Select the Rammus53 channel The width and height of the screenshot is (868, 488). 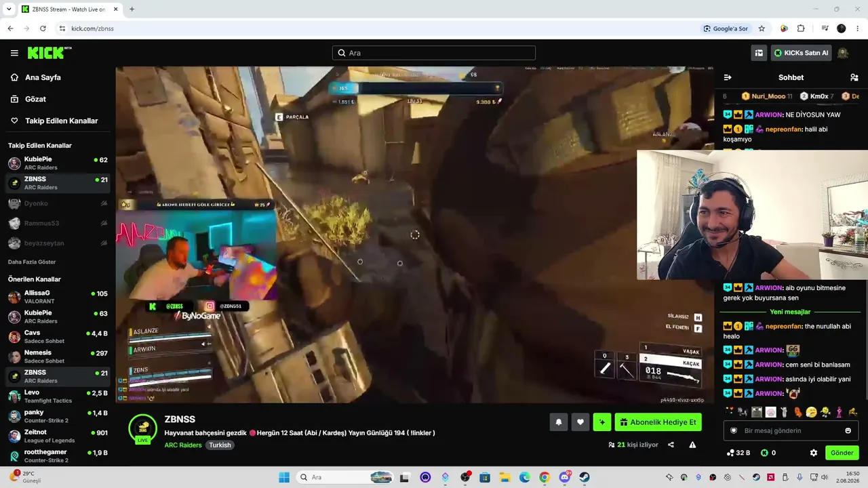click(58, 223)
